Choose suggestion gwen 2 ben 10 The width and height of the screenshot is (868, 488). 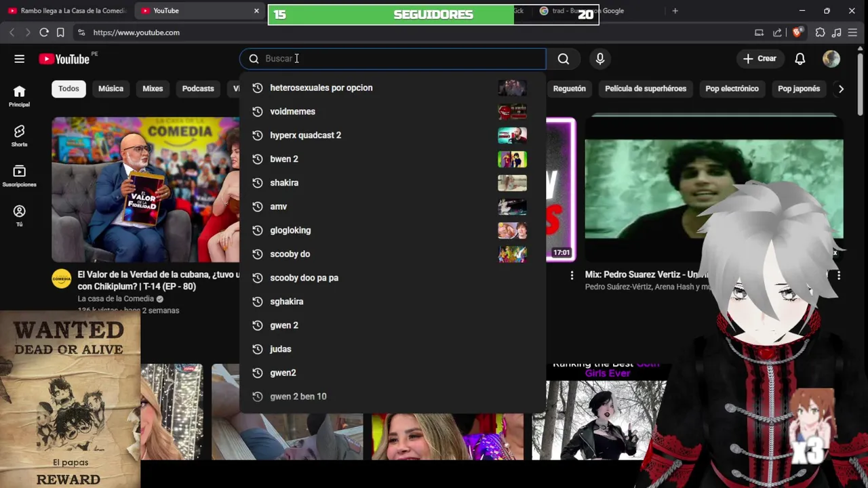pos(392,396)
